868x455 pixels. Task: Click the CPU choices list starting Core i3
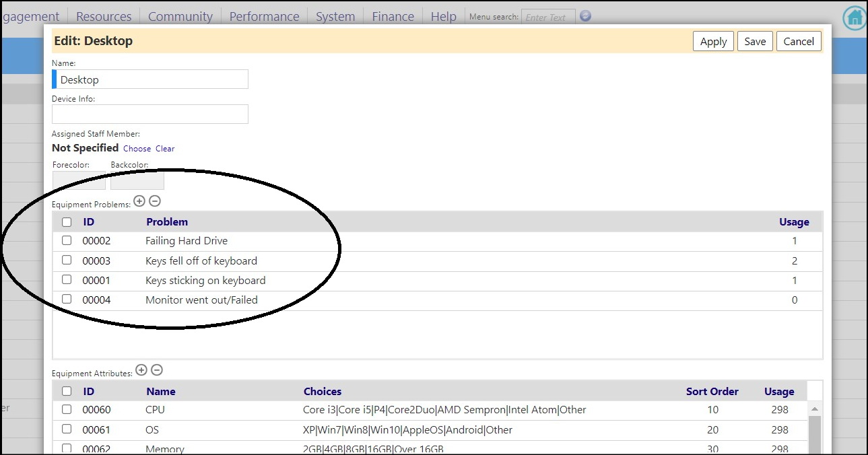[x=444, y=410]
